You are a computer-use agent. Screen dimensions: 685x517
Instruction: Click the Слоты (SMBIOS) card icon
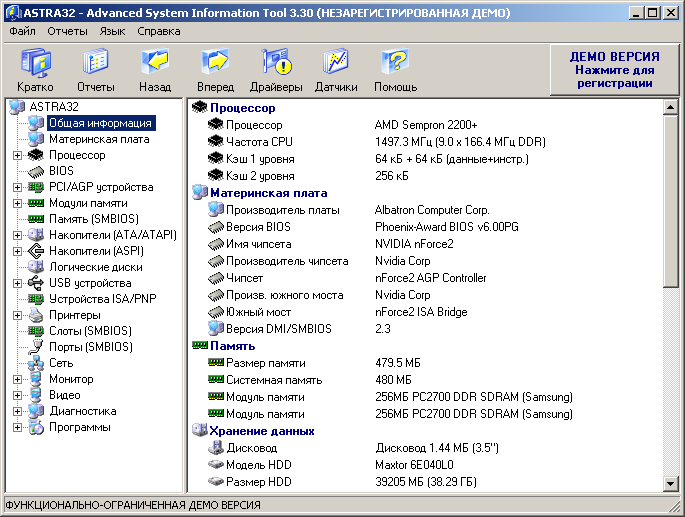point(36,331)
